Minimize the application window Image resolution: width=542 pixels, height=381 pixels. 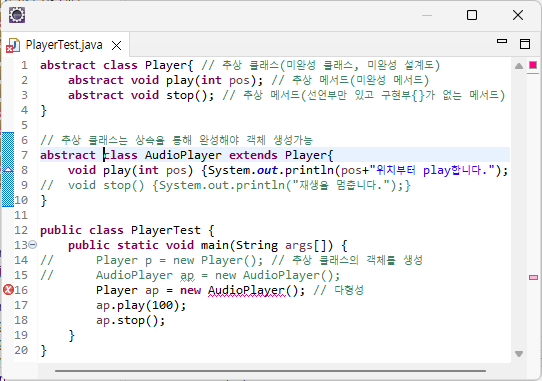tap(427, 15)
